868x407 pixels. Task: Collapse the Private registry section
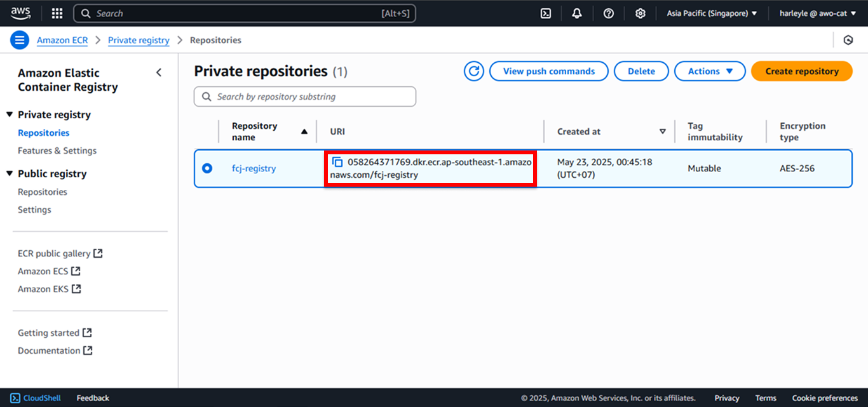pos(10,114)
